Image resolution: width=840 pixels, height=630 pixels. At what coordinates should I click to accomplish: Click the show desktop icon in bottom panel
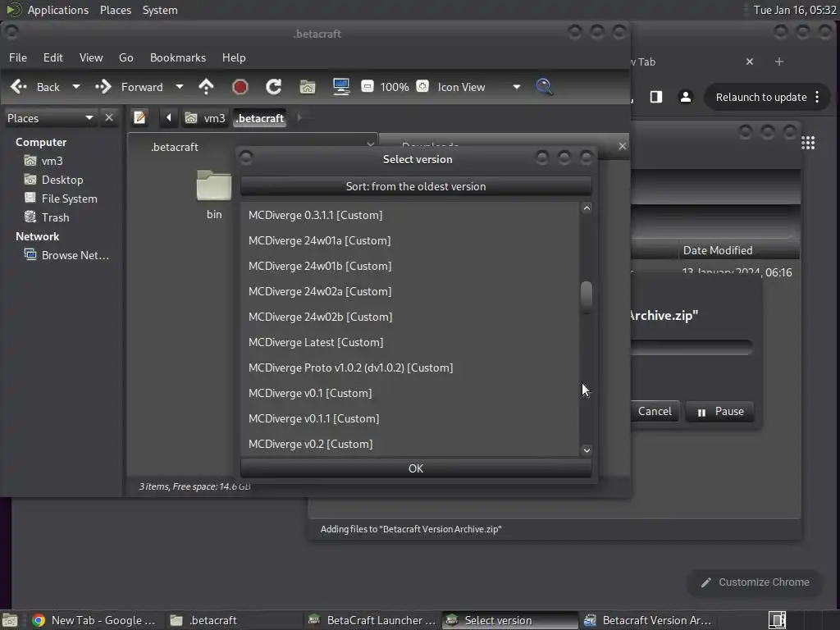pyautogui.click(x=10, y=620)
